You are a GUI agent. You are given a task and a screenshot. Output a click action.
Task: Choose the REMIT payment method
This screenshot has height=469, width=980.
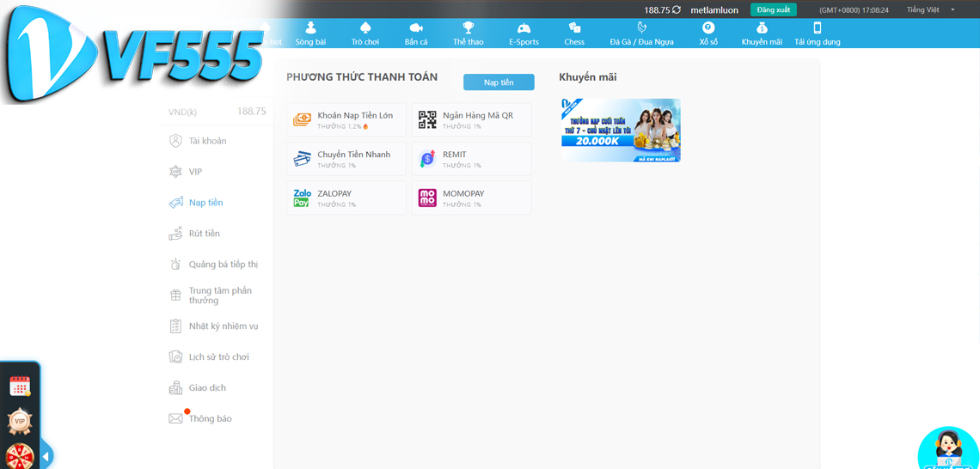(471, 159)
